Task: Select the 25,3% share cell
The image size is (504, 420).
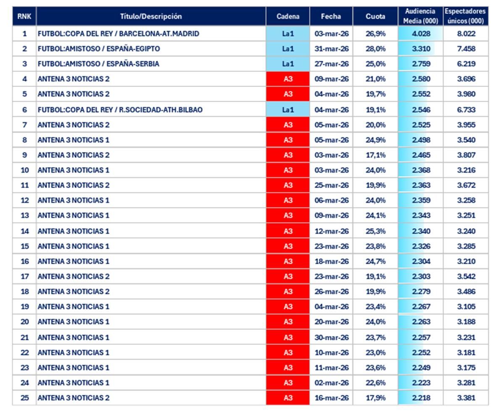Action: click(375, 231)
